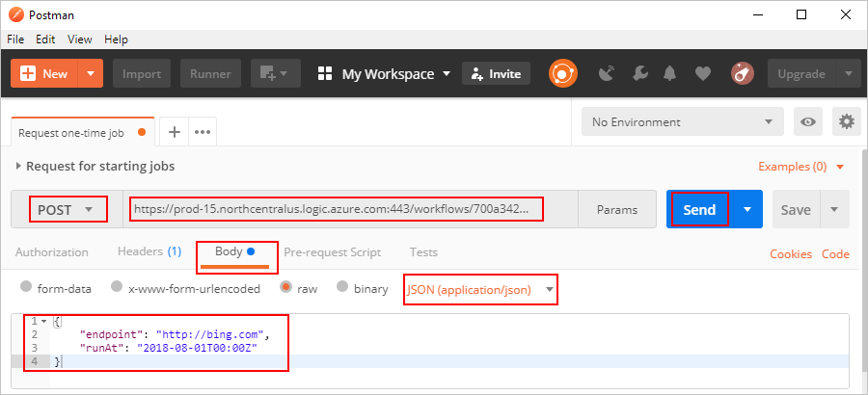
Task: Open the JSON (application/json) type dropdown
Action: point(480,289)
